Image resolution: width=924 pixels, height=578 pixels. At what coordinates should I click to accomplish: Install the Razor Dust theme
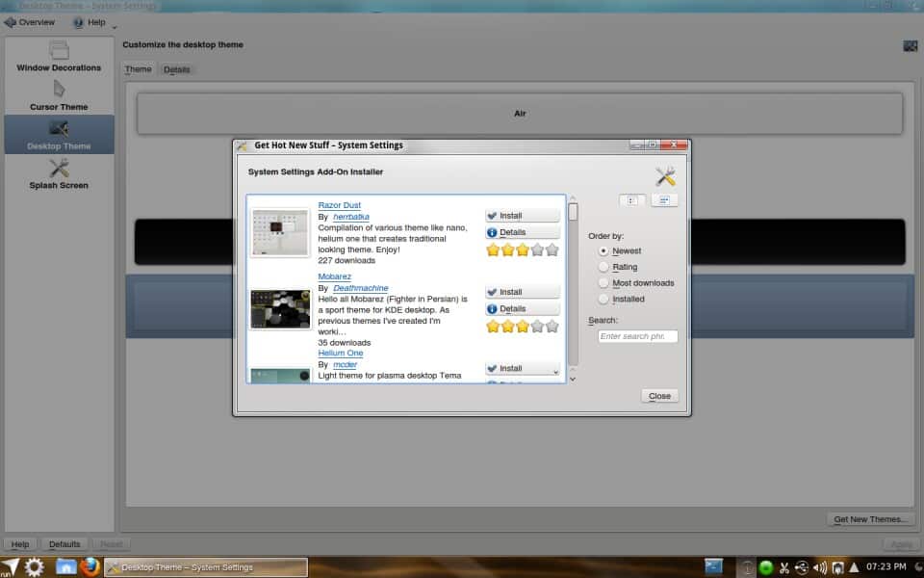tap(522, 216)
